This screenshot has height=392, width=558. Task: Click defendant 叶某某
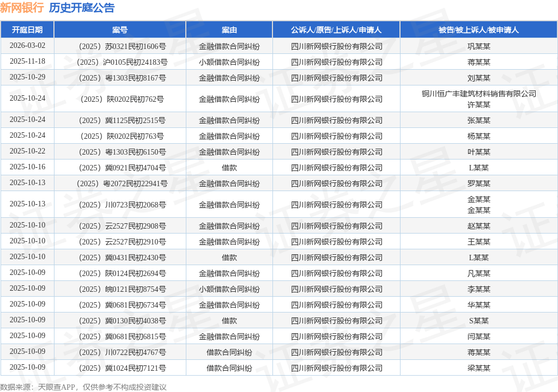tap(478, 152)
